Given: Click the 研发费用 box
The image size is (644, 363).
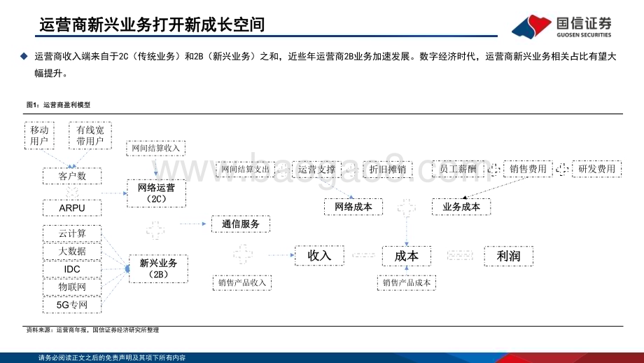Looking at the screenshot, I should (597, 169).
